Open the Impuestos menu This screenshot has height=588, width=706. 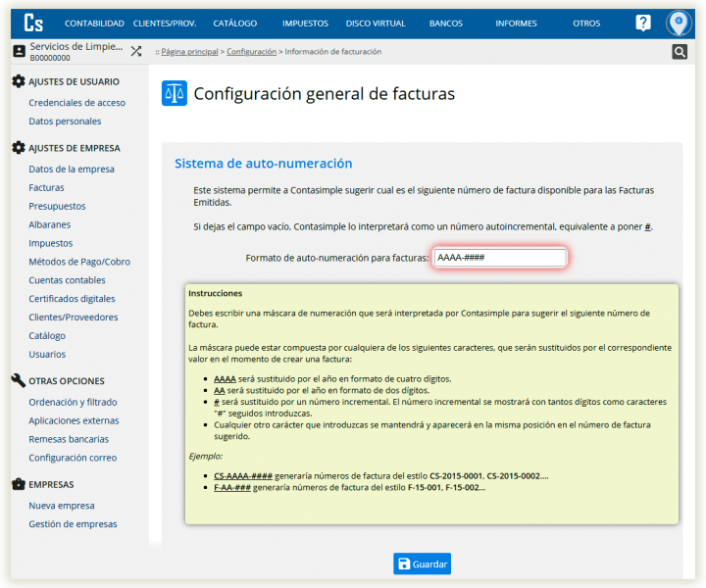(x=305, y=24)
